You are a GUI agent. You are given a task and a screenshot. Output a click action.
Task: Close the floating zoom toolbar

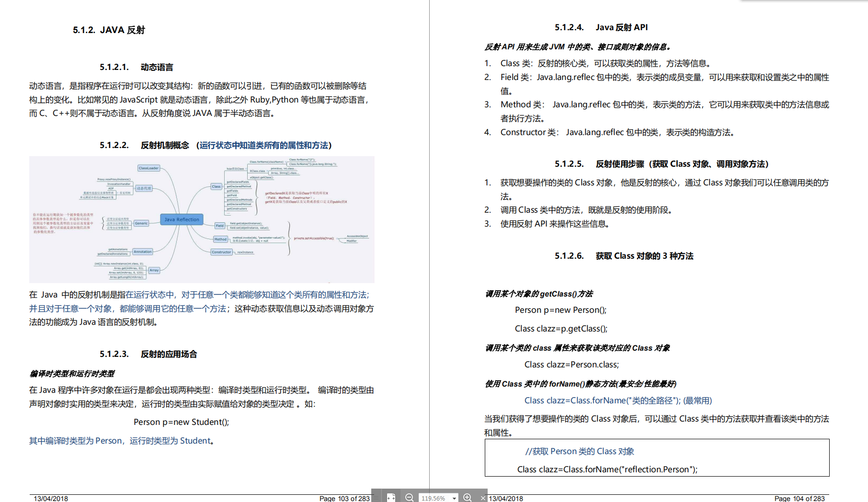pos(483,498)
